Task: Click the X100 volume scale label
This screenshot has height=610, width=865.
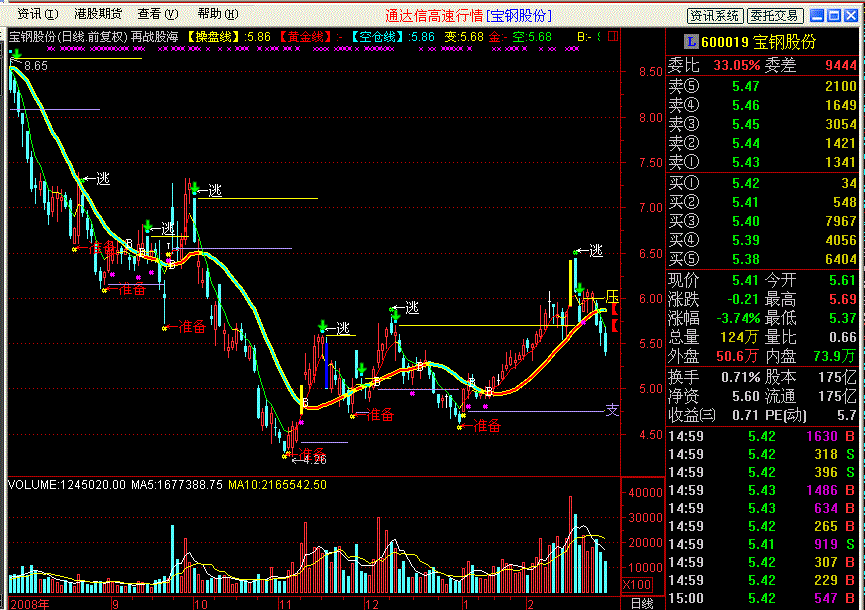Action: [638, 585]
